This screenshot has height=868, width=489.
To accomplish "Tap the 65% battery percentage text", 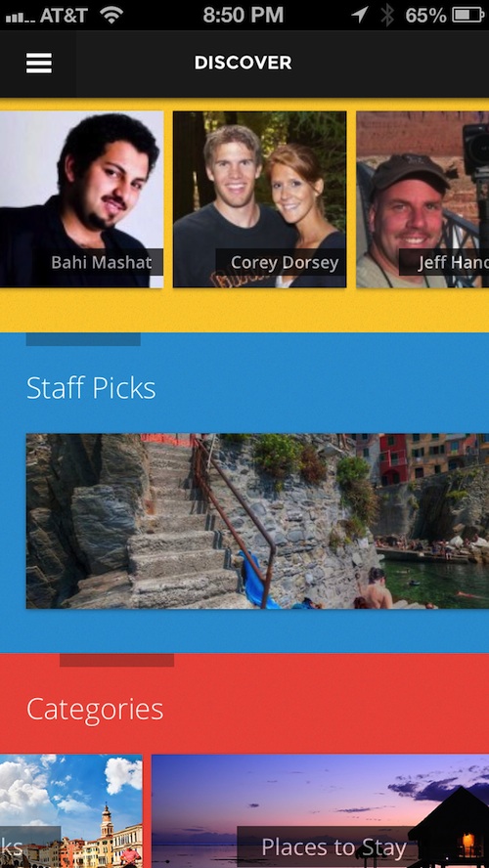I will [x=425, y=16].
